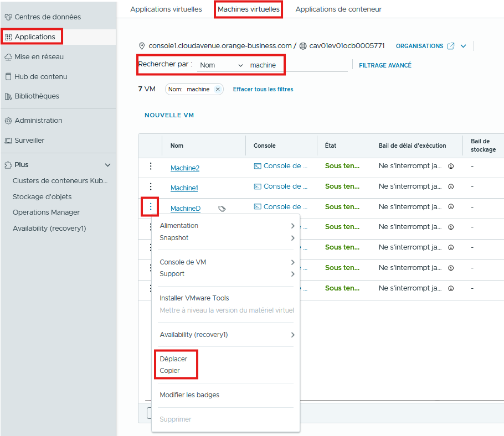Viewport: 504px width, 436px height.
Task: Switch to the Applications de conteneur tab
Action: 338,9
